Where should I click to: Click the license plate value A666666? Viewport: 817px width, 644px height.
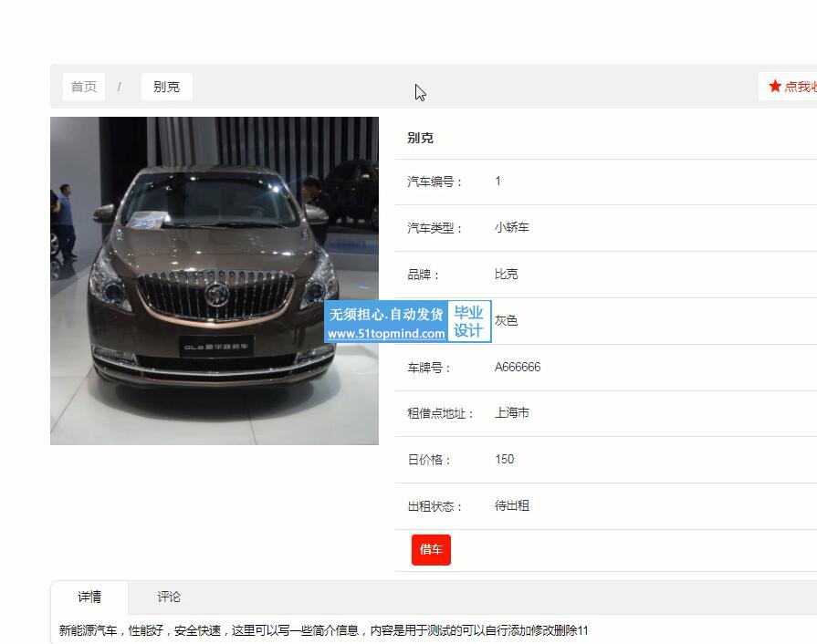(x=518, y=367)
